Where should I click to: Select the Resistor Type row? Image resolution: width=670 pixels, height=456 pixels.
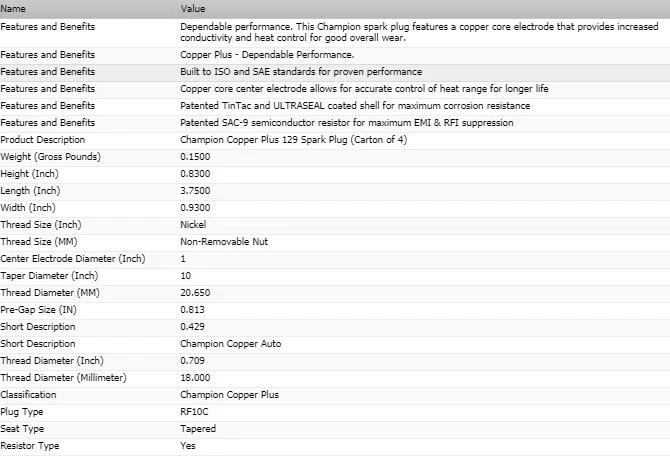point(335,446)
